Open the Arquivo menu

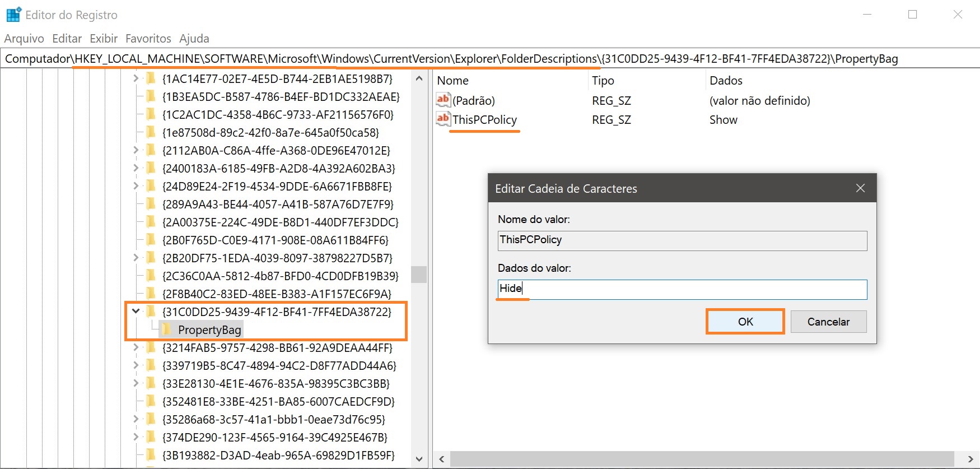(24, 38)
